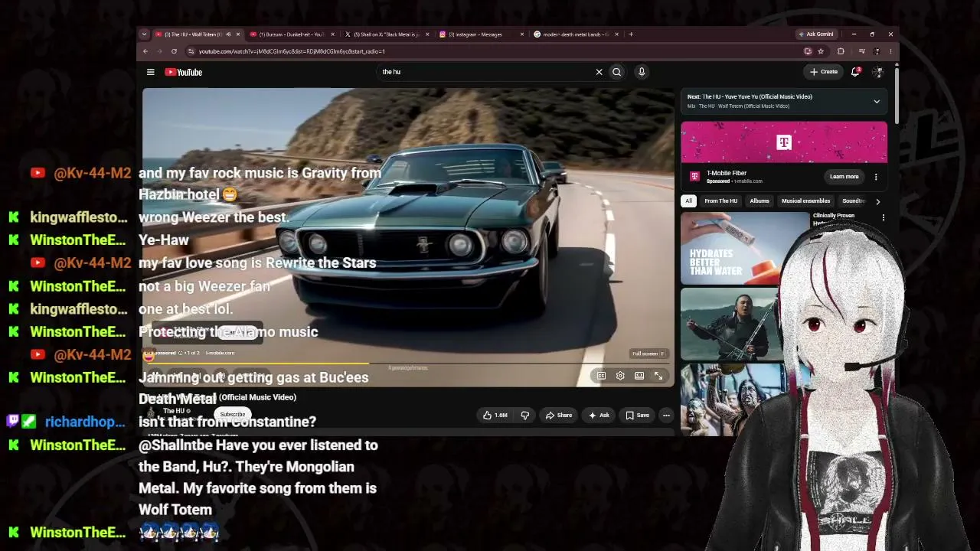Close the Burzum - Dunkelheit tab

coord(332,34)
